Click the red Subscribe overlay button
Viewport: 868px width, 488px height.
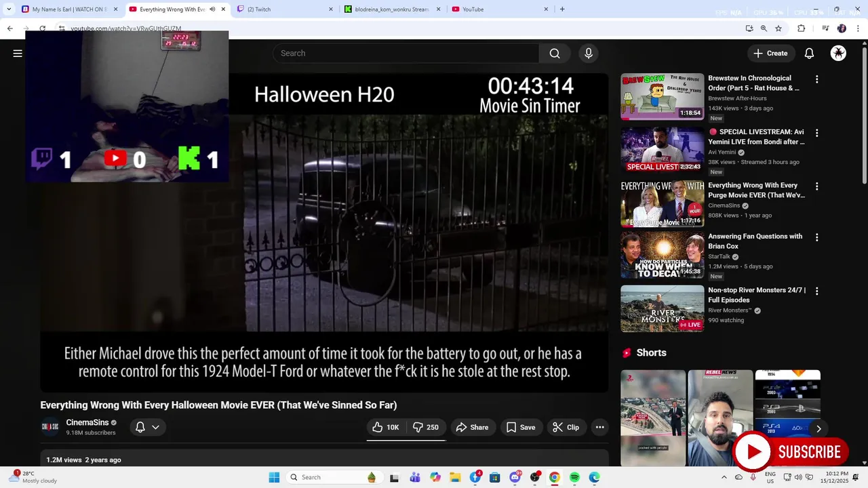point(791,452)
